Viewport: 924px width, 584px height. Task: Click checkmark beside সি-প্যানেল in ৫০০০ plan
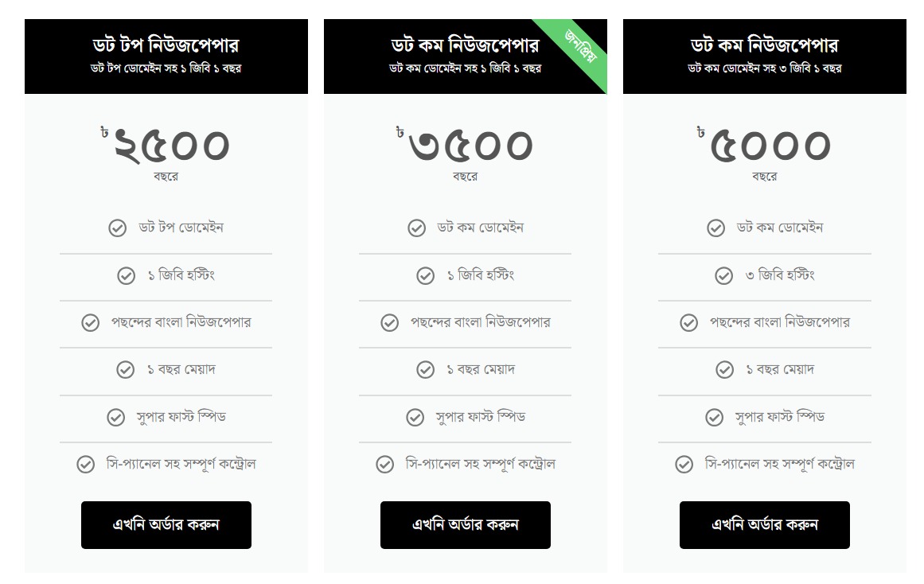(684, 464)
